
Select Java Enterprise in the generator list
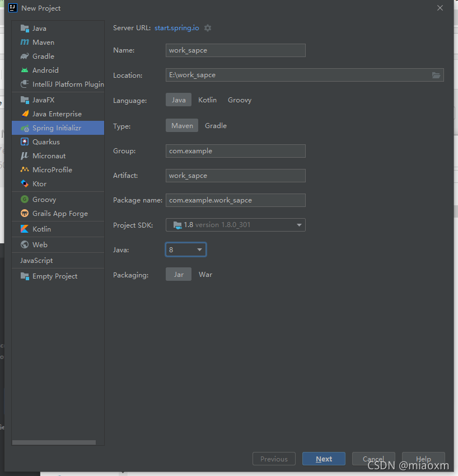(x=58, y=114)
